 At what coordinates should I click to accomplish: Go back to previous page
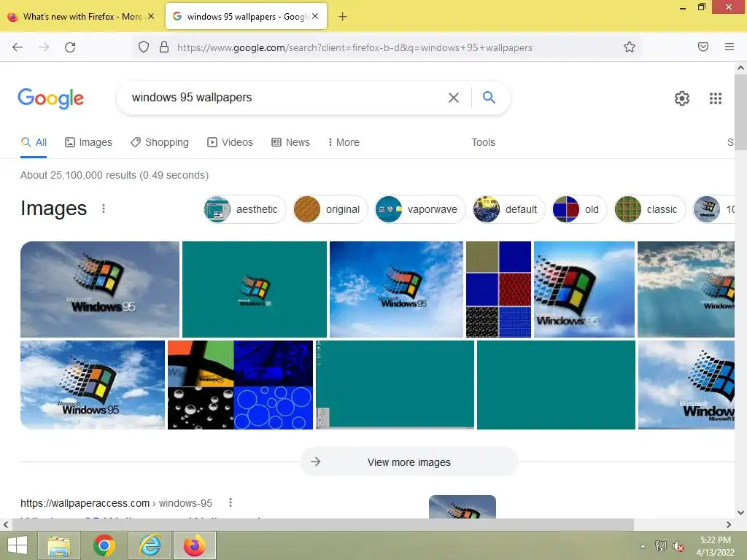[x=18, y=47]
